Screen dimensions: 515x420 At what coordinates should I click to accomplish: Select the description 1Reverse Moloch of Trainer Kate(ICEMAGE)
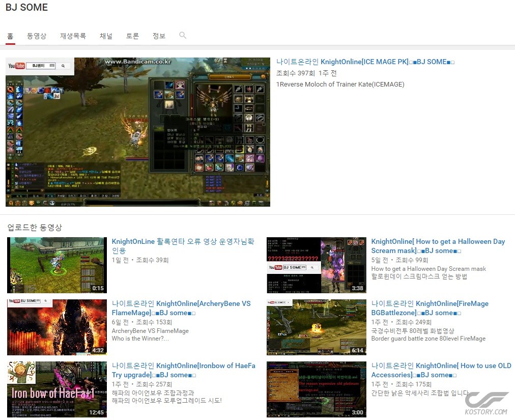tap(340, 84)
